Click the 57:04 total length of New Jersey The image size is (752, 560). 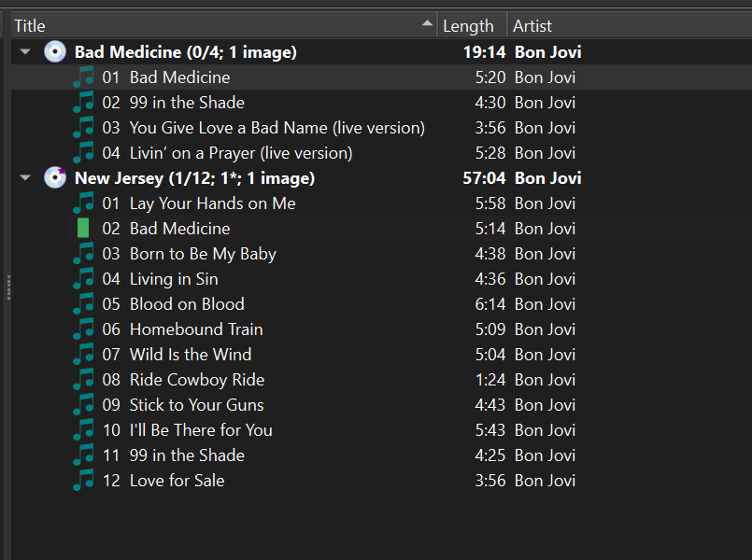coord(484,178)
